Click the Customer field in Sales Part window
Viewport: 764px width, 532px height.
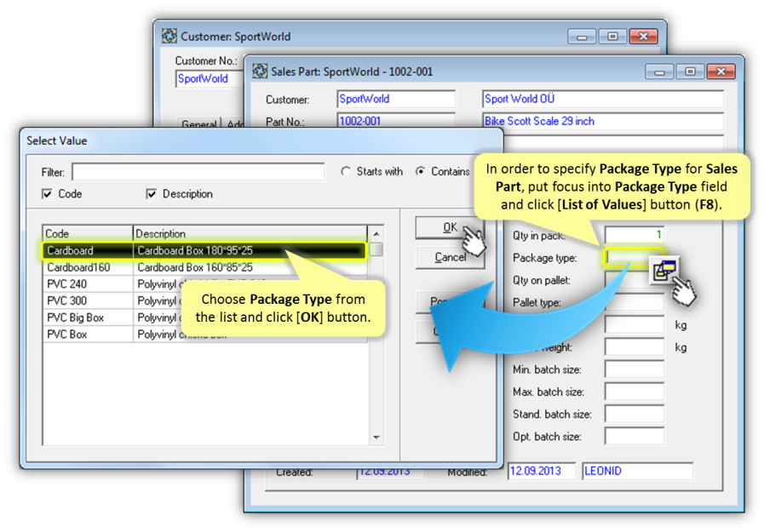click(396, 99)
